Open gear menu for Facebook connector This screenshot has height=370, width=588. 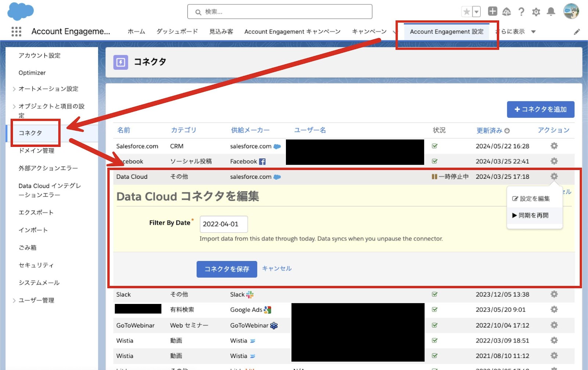click(554, 161)
